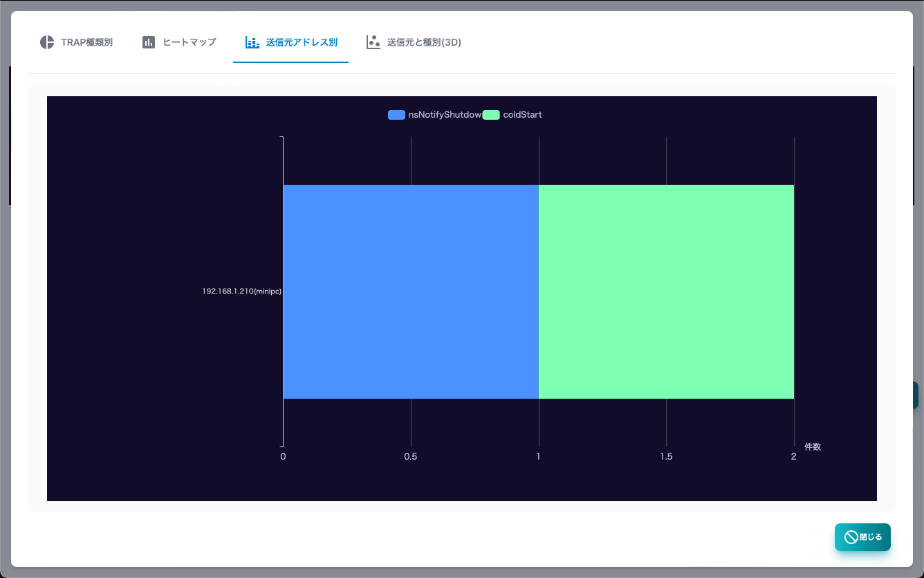
Task: Click the 192.168.1.210(minipc) axis label
Action: pyautogui.click(x=241, y=291)
